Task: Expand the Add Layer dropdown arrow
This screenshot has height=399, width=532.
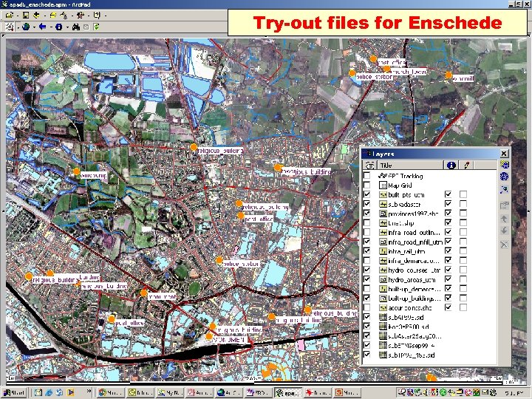Action: pos(44,16)
